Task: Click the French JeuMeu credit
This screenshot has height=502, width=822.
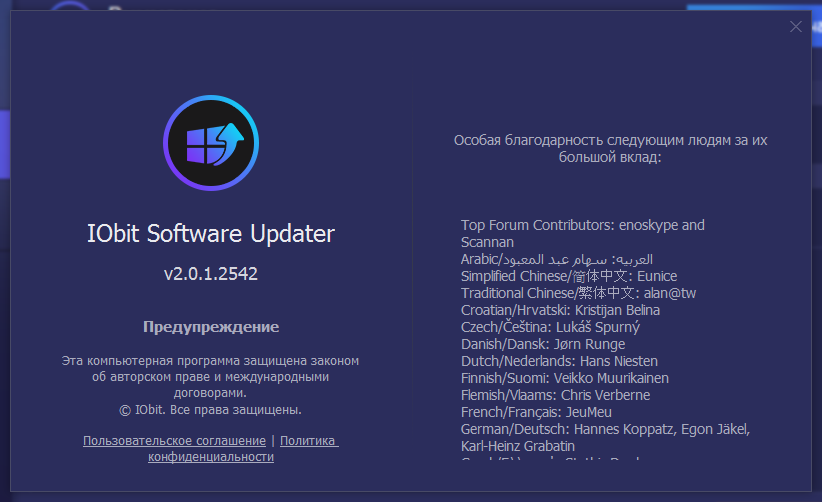Action: point(536,412)
